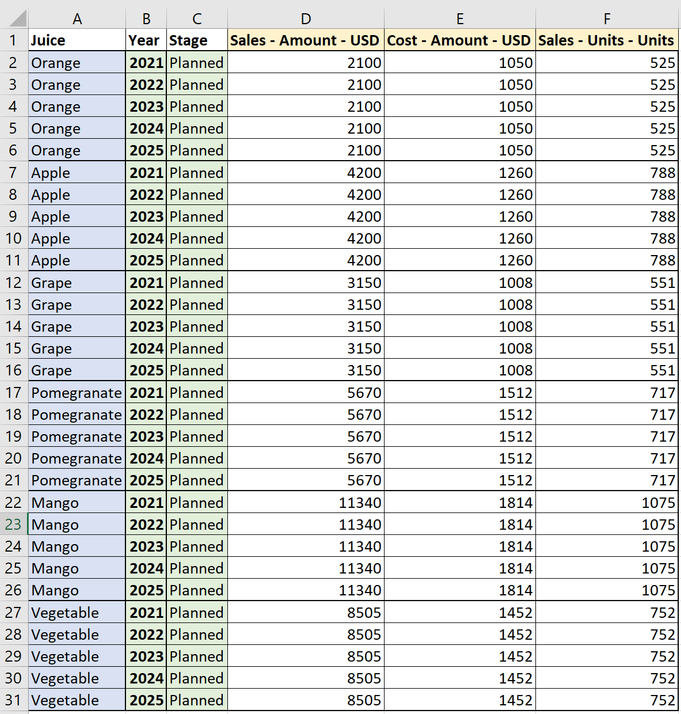Image resolution: width=681 pixels, height=714 pixels.
Task: Select year 2023 in row 9
Action: 146,216
